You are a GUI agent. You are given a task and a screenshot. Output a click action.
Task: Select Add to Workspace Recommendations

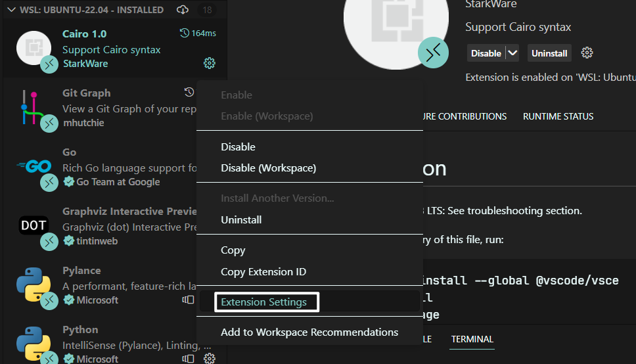coord(309,332)
